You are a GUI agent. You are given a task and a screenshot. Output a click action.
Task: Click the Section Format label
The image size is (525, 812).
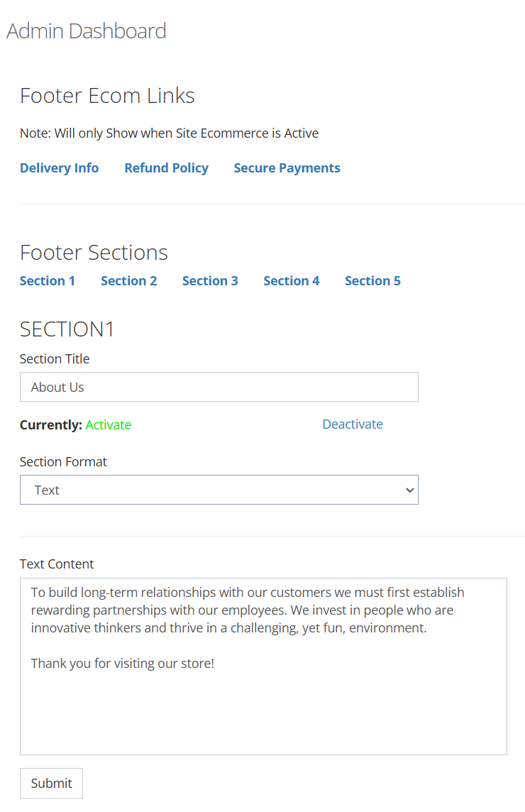[63, 462]
